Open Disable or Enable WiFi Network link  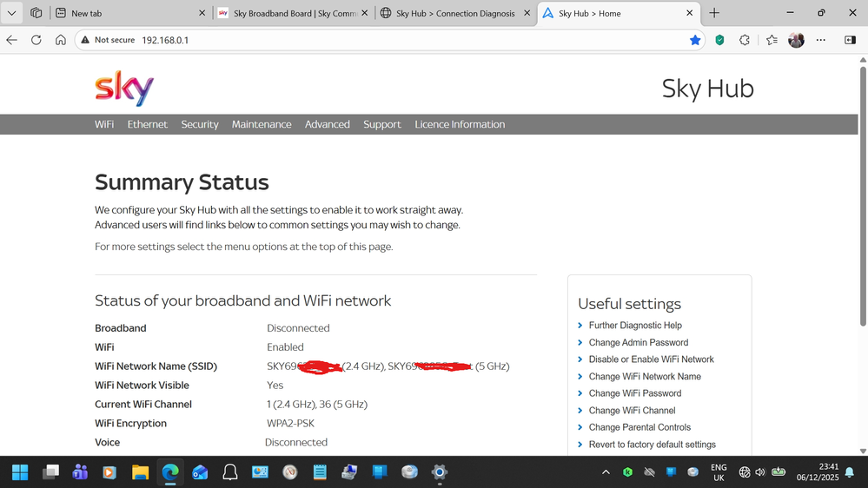651,359
